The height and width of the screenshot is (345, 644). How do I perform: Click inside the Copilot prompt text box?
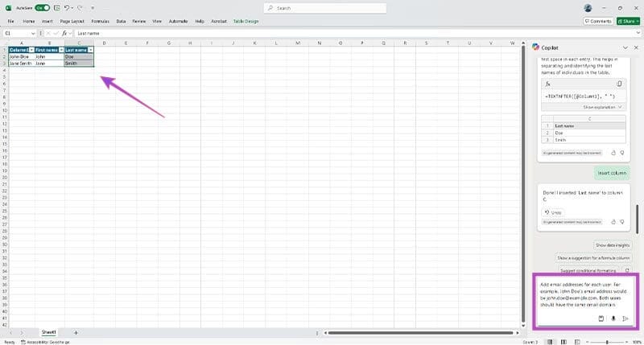pyautogui.click(x=585, y=294)
